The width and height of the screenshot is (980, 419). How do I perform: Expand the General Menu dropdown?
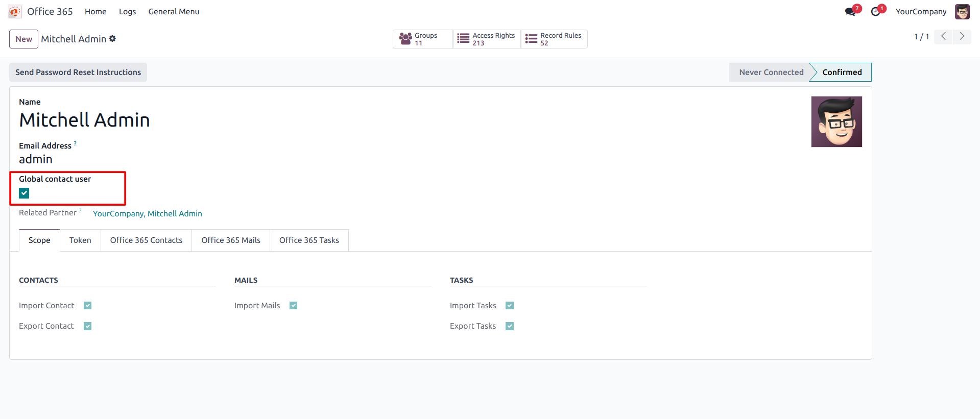(174, 11)
